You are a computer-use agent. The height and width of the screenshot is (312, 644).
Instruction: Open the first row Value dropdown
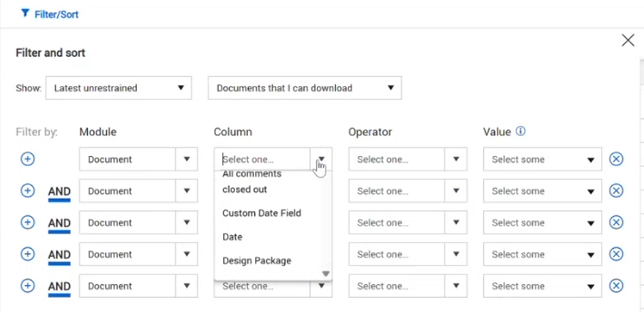pyautogui.click(x=542, y=159)
